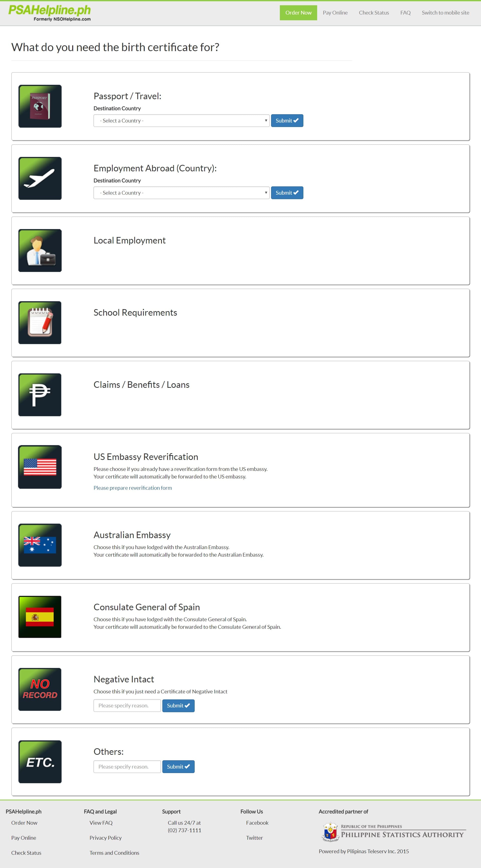This screenshot has width=481, height=868.
Task: Click the School Requirements notepad icon
Action: coord(40,322)
